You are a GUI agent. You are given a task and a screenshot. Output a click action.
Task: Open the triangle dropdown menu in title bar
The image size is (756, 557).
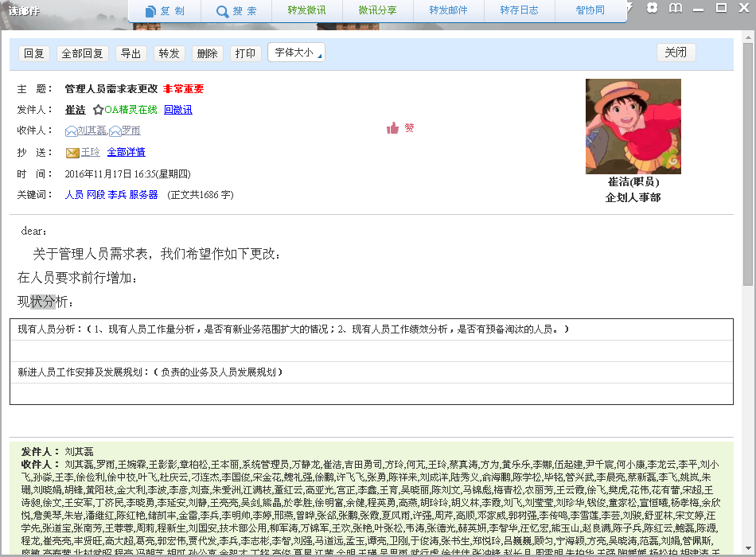tap(630, 8)
